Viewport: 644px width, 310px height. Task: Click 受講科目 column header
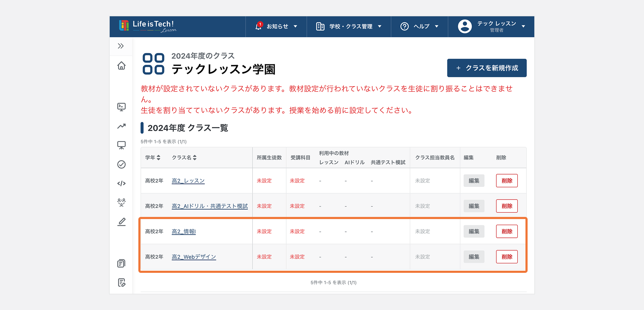(300, 158)
